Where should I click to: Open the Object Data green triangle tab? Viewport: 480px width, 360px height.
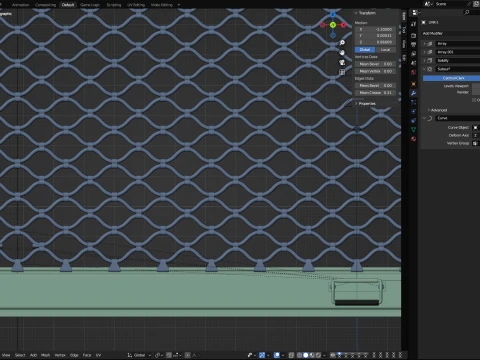[414, 129]
